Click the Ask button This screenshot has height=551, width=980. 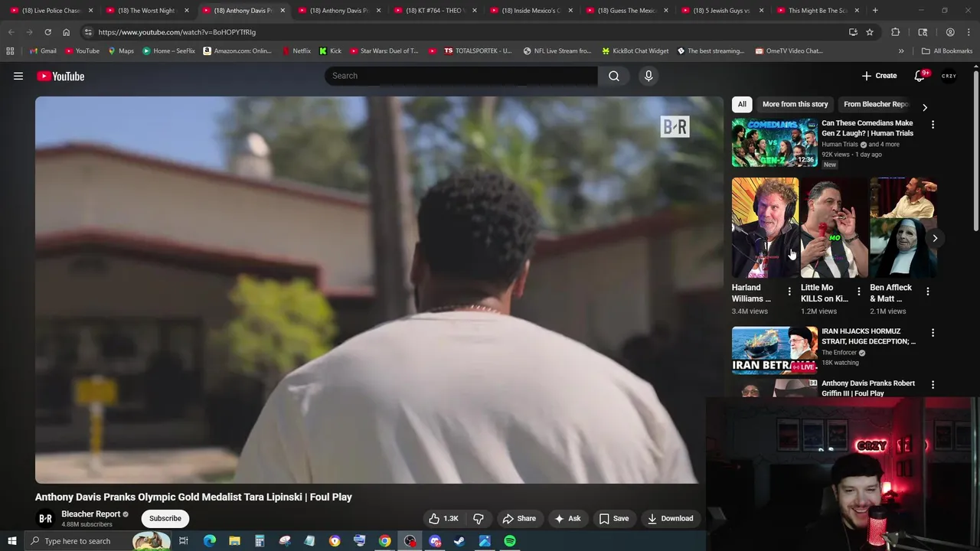coord(567,518)
